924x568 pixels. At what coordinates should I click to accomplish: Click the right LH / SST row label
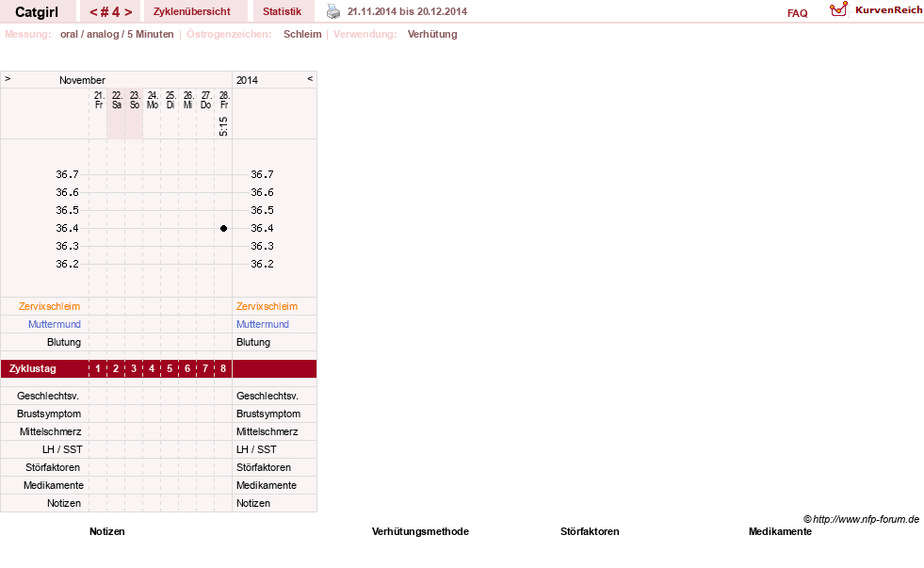256,449
